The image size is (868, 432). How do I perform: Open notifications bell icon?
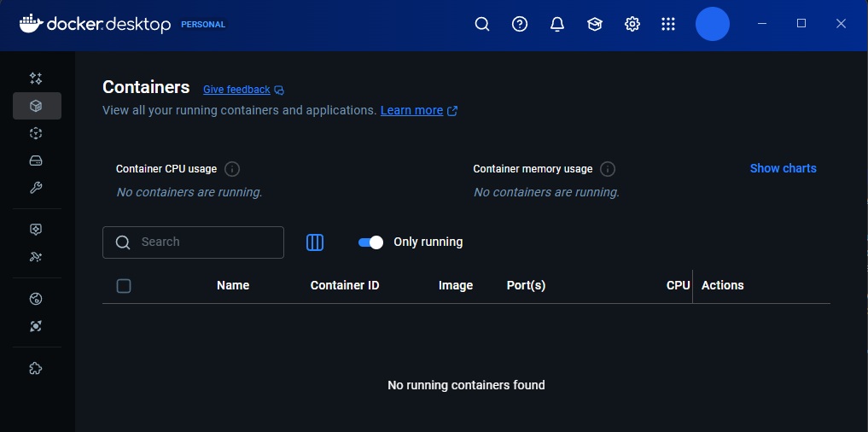pyautogui.click(x=557, y=24)
